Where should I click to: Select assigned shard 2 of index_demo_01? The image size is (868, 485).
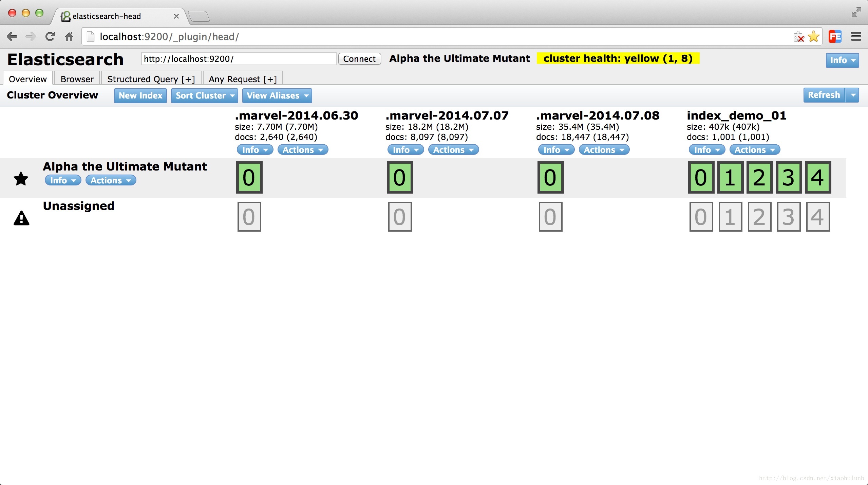[759, 177]
